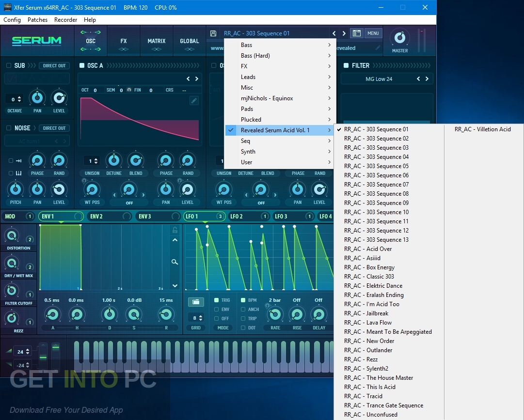Click the mod wheel slider
The height and width of the screenshot is (420, 524).
tap(55, 357)
